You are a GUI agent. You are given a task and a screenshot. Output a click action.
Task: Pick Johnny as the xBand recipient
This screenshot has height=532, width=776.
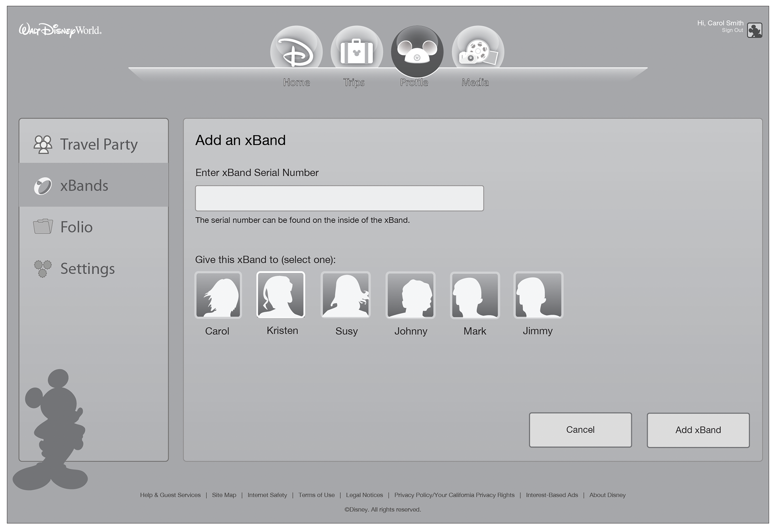coord(411,295)
